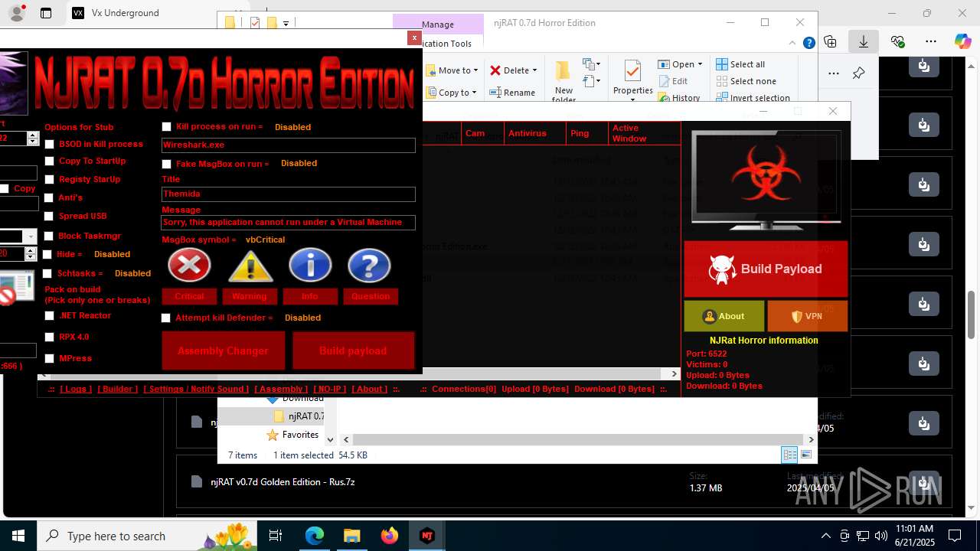Toggle Kill process on run checkbox
980x551 pixels.
166,126
